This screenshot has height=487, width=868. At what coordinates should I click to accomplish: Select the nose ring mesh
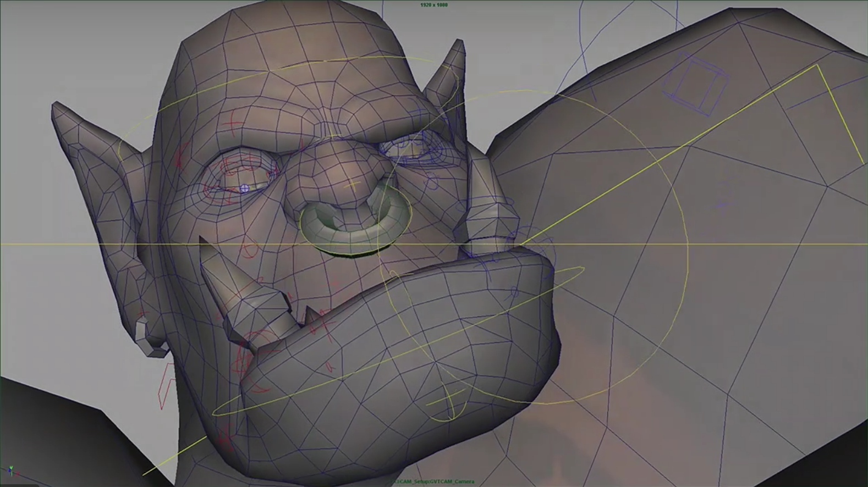(x=355, y=223)
